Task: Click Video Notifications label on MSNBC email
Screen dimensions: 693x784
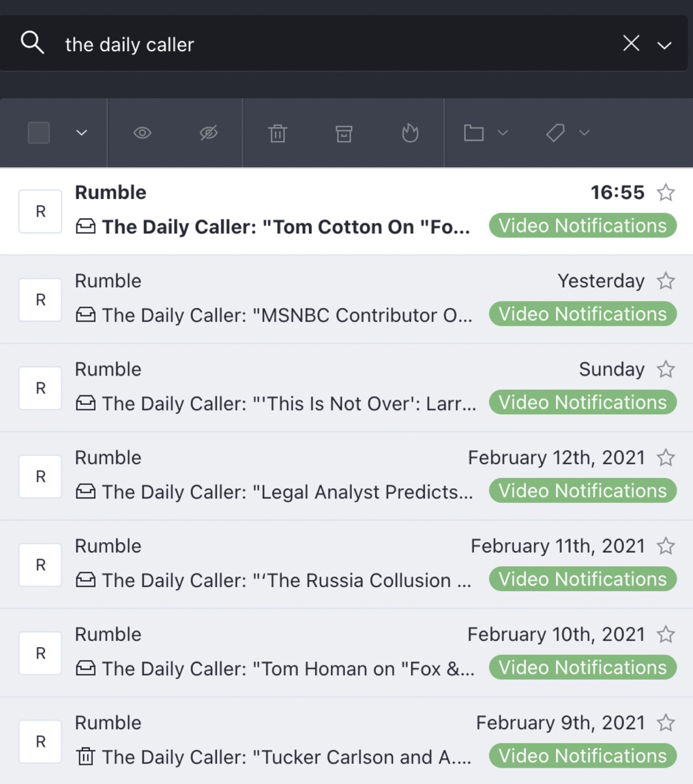Action: (583, 314)
